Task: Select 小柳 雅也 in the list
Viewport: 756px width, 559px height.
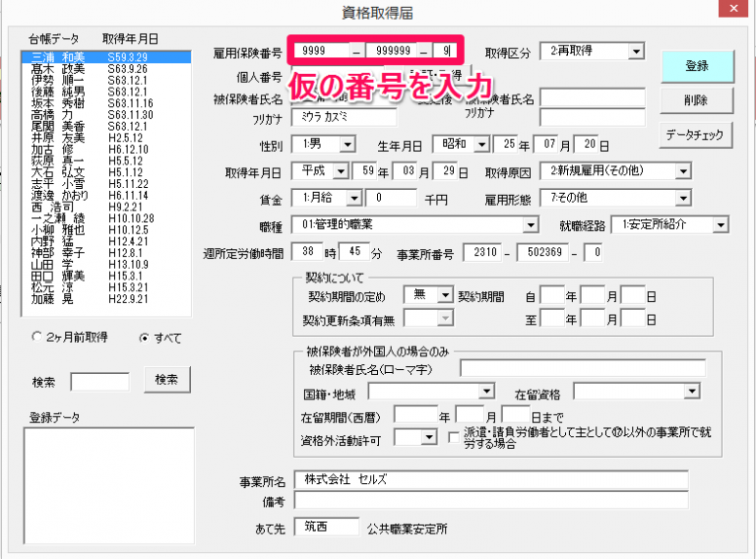Action: click(x=106, y=230)
